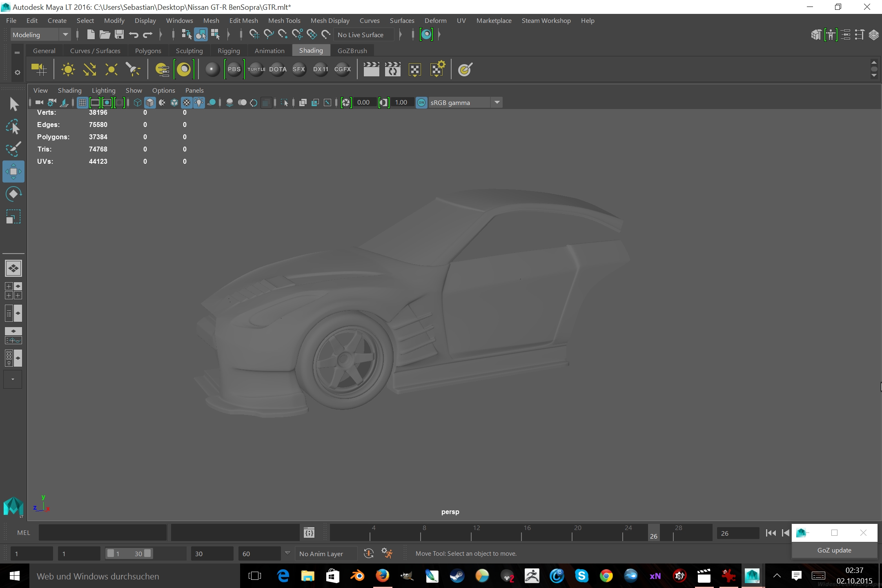882x588 pixels.
Task: Expand animation layer dropdown arrow
Action: pyautogui.click(x=287, y=553)
